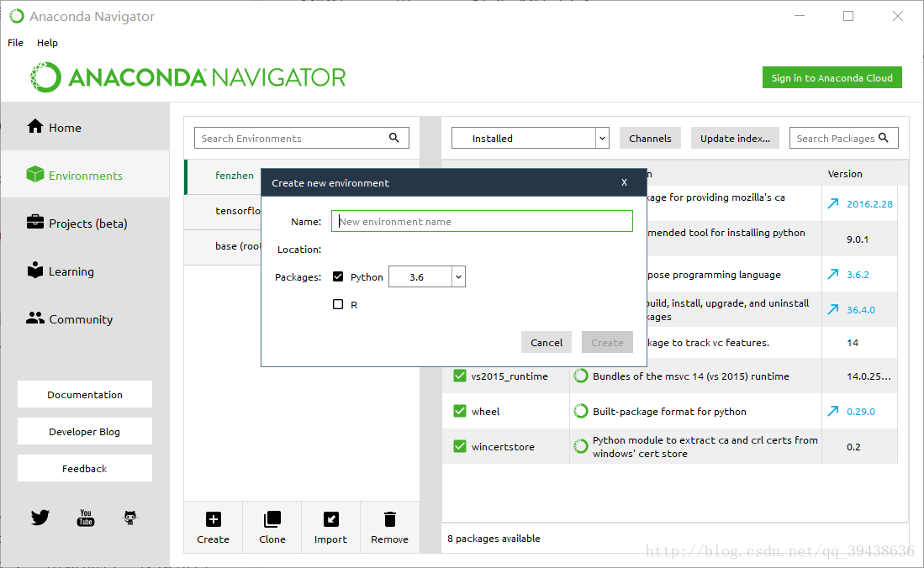Click the Remove environment trash icon

click(x=389, y=519)
